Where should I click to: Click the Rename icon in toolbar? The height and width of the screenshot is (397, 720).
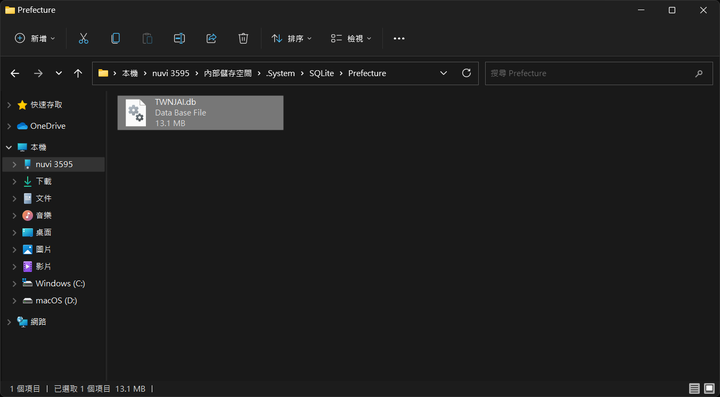(x=179, y=39)
